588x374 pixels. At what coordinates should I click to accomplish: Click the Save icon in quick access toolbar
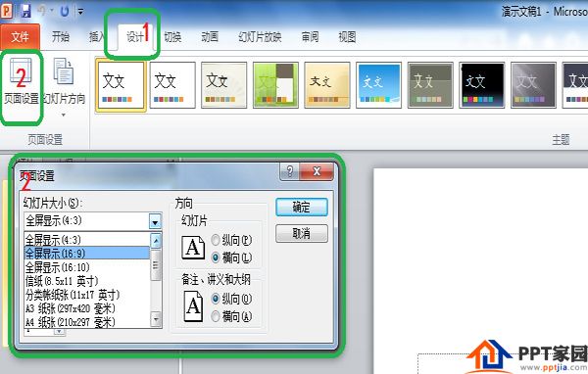click(25, 11)
